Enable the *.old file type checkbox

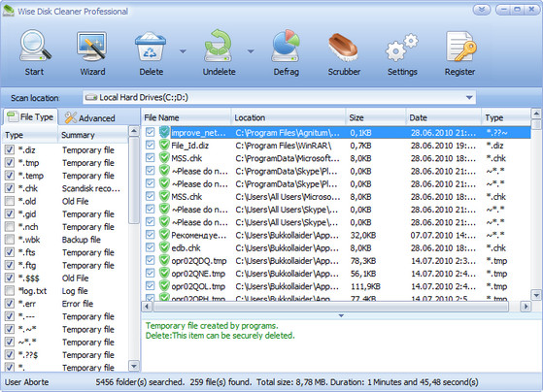(x=10, y=201)
